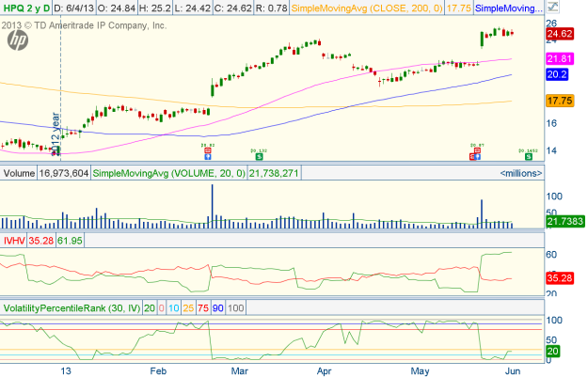Click the 24.62 last price bubble
Image resolution: width=588 pixels, height=377 pixels.
[x=560, y=34]
